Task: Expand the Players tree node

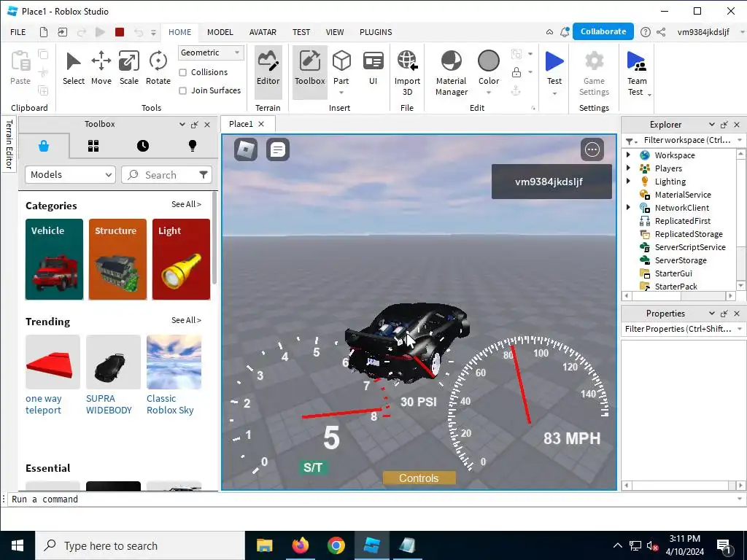Action: (x=628, y=168)
